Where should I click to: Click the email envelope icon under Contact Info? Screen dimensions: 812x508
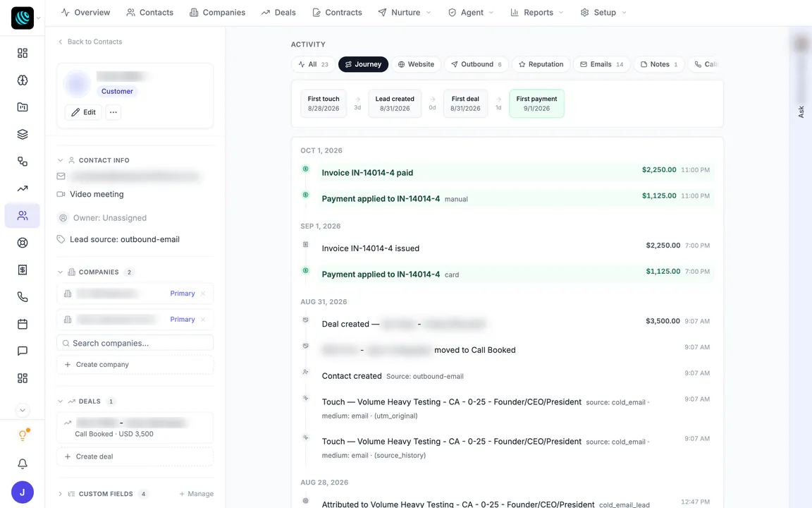61,176
